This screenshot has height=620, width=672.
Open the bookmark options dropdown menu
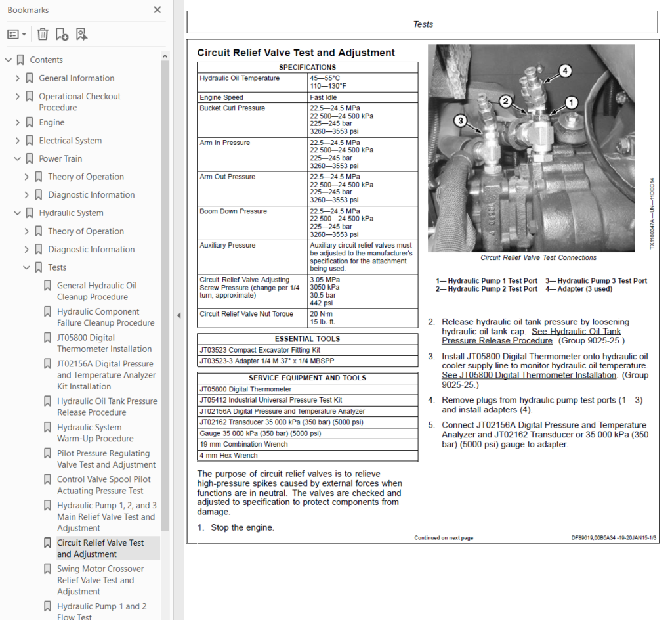(x=16, y=34)
